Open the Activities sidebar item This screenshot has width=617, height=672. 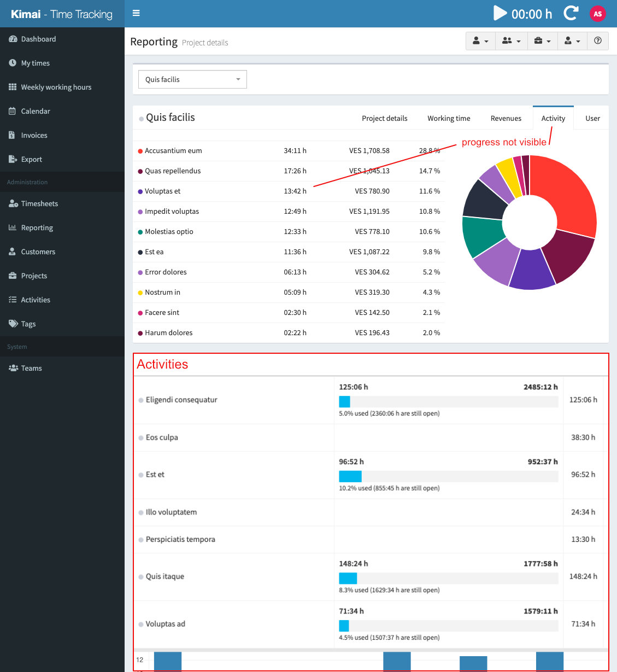(62, 300)
